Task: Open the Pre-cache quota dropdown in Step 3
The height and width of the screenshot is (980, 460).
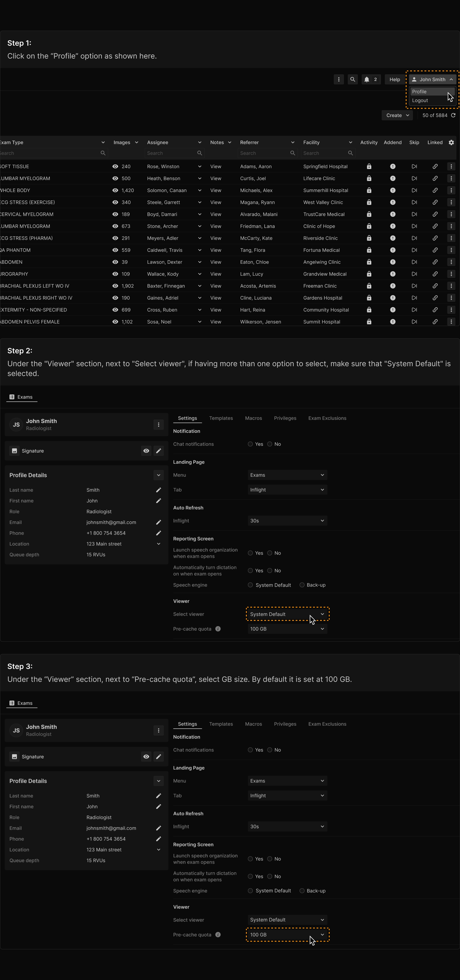Action: [287, 935]
